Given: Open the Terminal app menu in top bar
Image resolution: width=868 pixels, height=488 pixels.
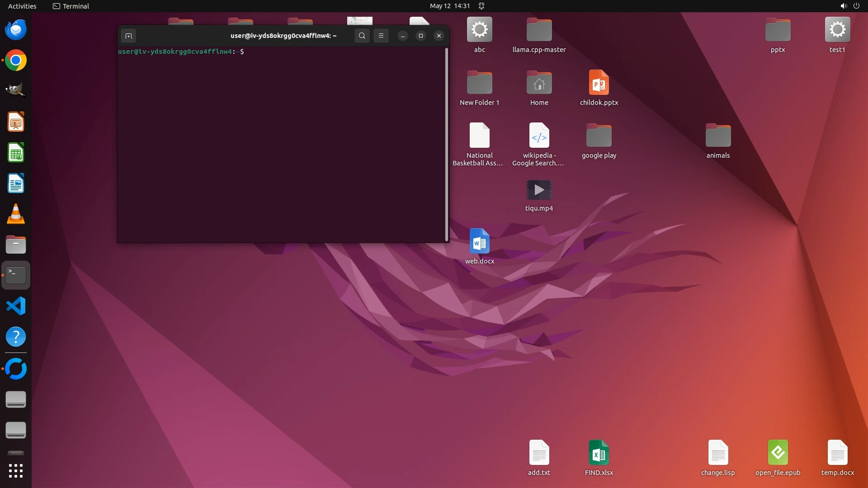Looking at the screenshot, I should tap(71, 6).
